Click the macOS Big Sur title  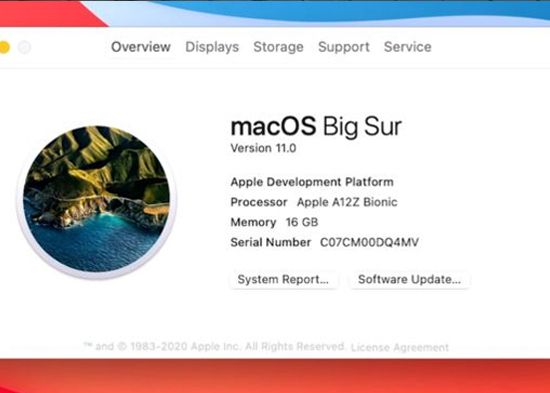click(316, 127)
